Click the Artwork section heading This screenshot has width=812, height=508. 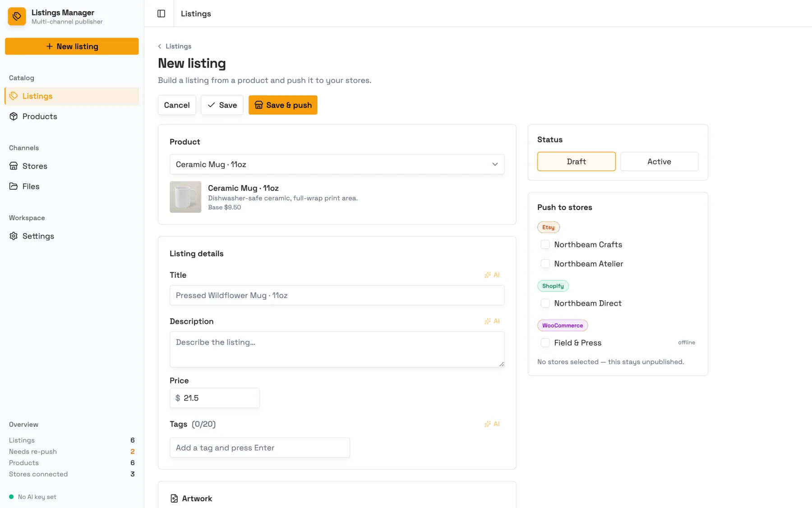click(197, 498)
